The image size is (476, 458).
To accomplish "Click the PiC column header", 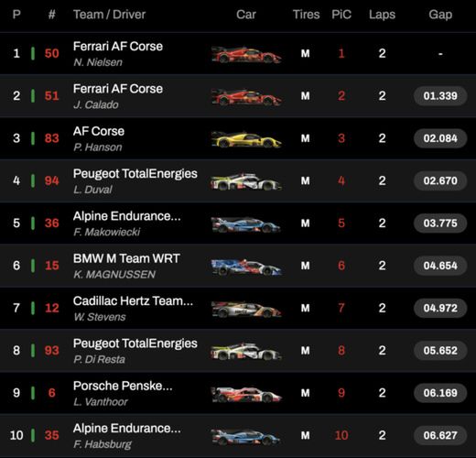I will 341,15.
